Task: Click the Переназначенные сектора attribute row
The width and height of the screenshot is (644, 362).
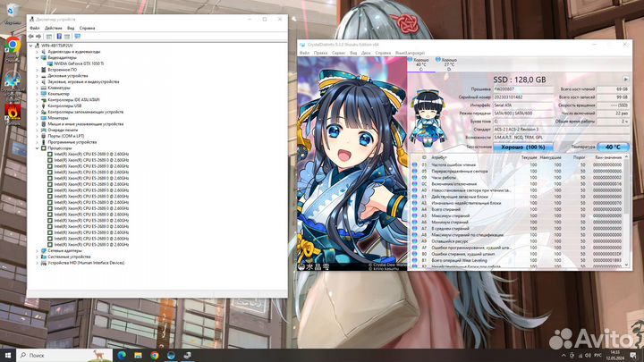Action: tap(518, 171)
